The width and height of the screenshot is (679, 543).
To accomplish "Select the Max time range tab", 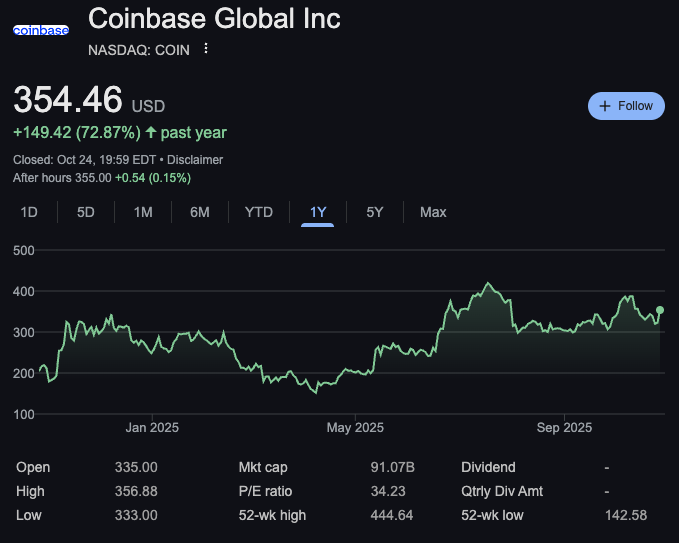I will point(433,212).
